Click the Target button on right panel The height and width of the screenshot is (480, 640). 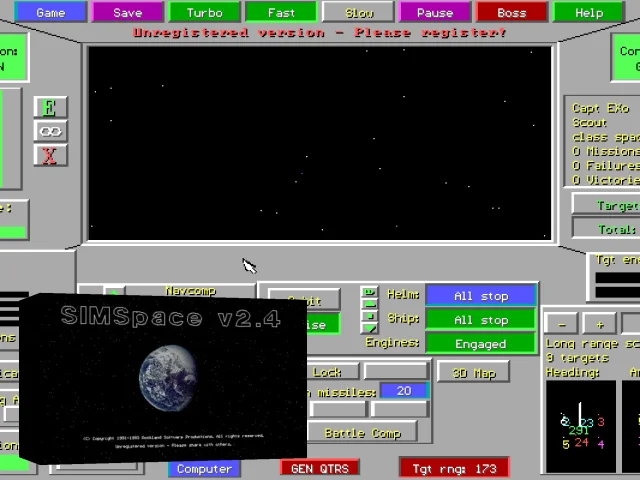[x=607, y=205]
